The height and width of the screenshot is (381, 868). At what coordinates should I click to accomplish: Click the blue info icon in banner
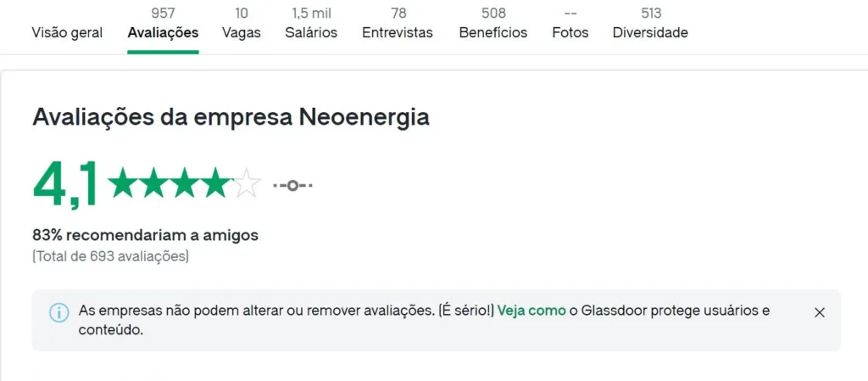click(59, 313)
